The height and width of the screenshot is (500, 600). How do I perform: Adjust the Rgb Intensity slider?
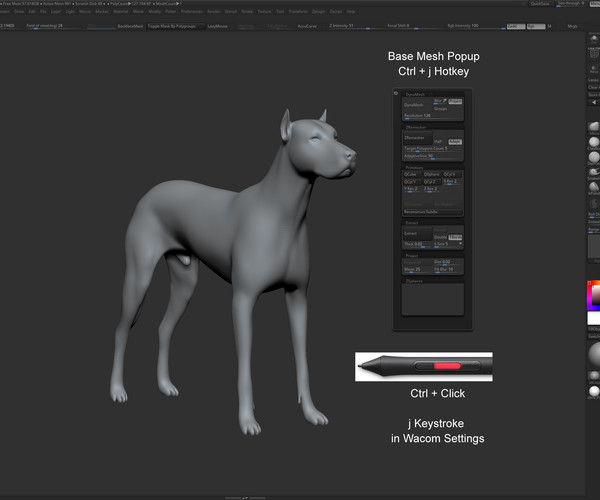coord(476,26)
